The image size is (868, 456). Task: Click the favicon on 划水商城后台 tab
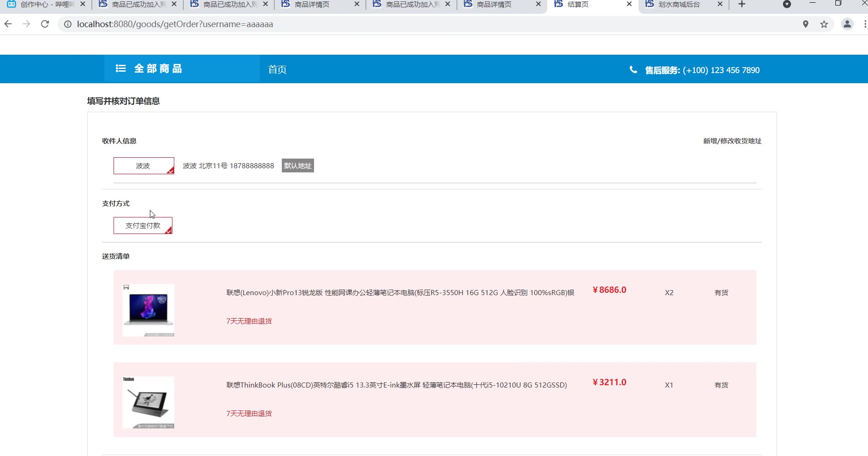tap(650, 4)
